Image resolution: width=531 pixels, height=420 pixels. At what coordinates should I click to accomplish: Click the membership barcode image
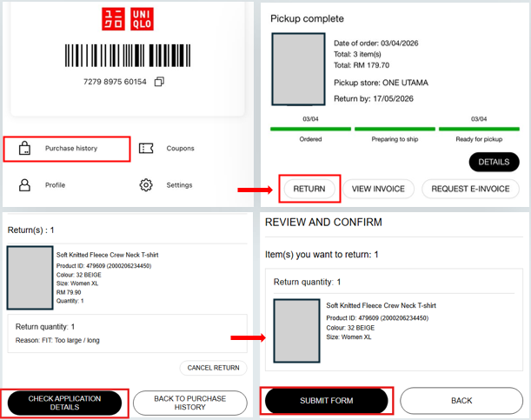[x=127, y=56]
